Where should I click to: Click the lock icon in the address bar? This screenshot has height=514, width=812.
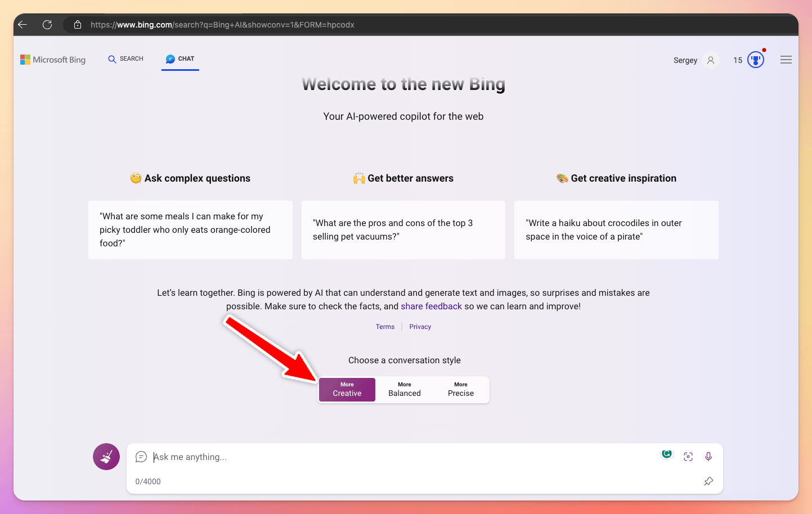(x=78, y=25)
